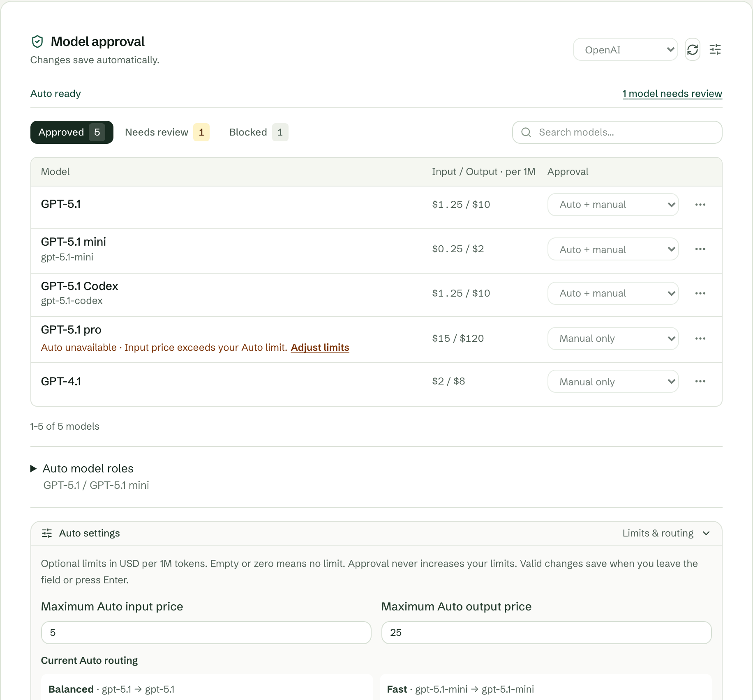Collapse the Limits & routing chevron
This screenshot has height=700, width=753.
point(706,533)
